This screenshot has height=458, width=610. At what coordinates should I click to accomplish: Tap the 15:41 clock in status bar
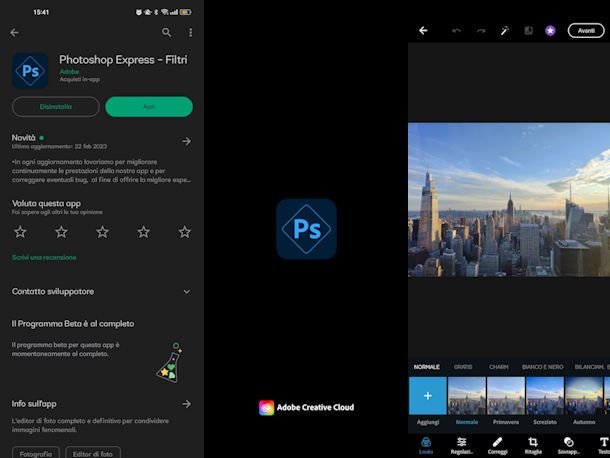(41, 12)
